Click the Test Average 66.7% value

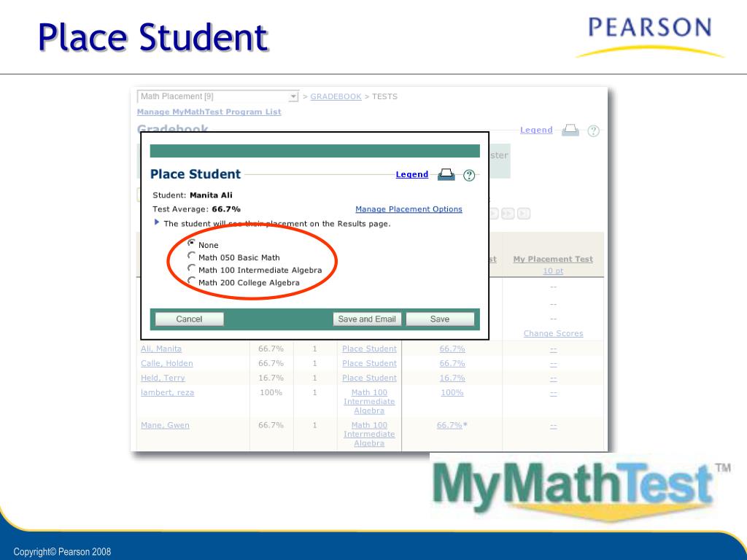tap(226, 209)
